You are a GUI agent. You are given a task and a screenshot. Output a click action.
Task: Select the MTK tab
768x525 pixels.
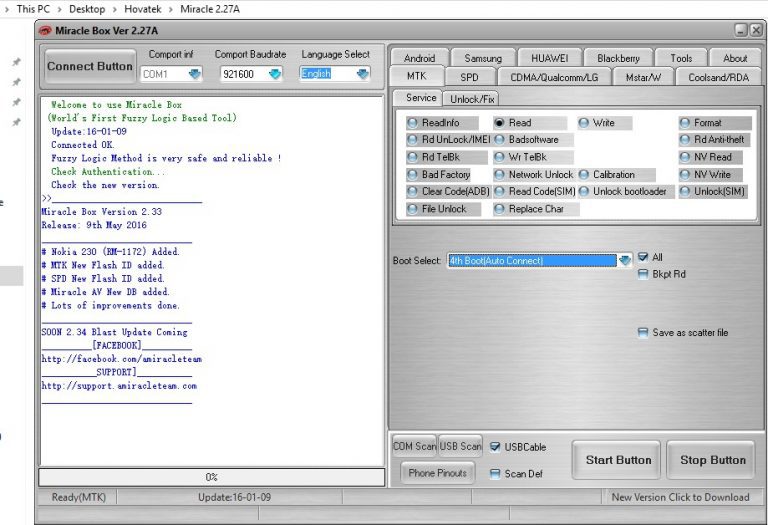pos(416,76)
